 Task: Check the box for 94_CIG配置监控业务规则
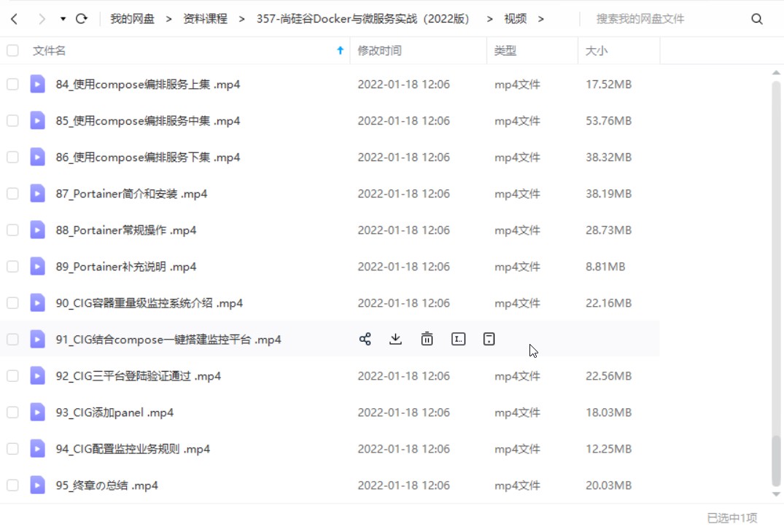(x=12, y=449)
